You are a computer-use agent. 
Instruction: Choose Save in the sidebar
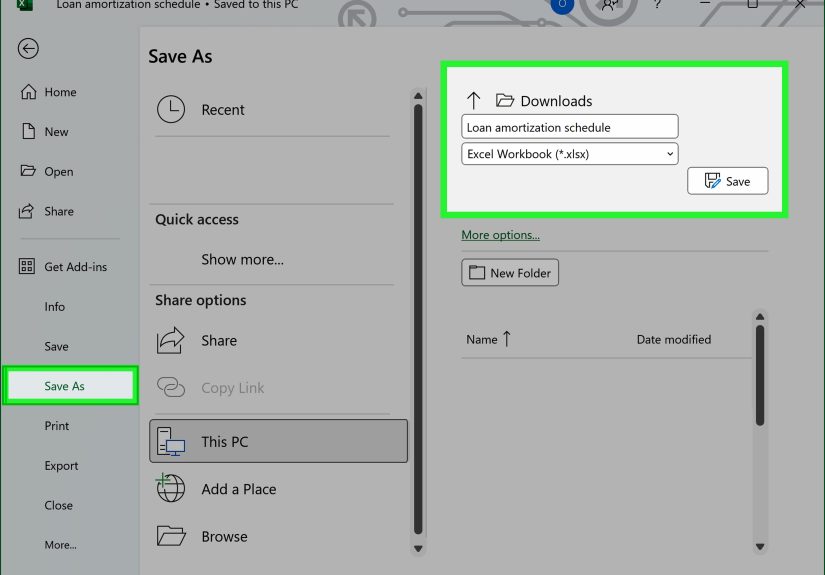click(56, 346)
